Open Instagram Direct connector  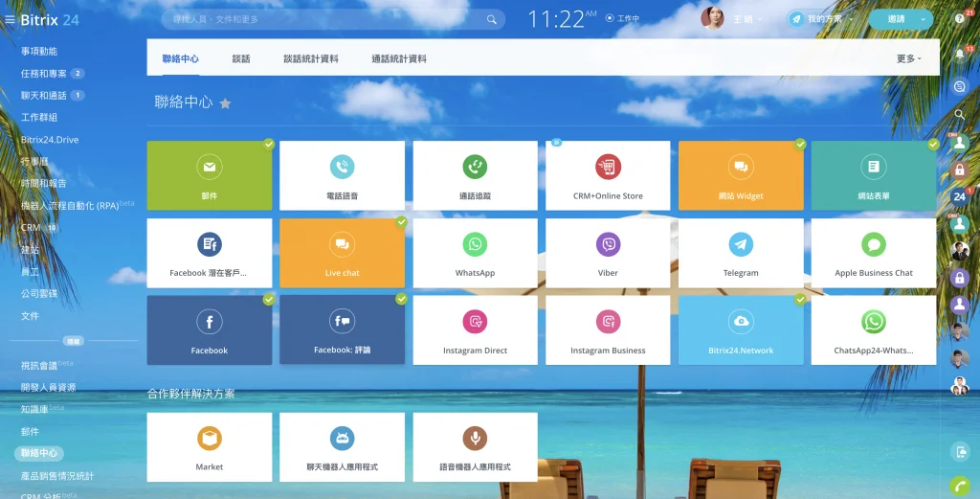[x=475, y=330]
